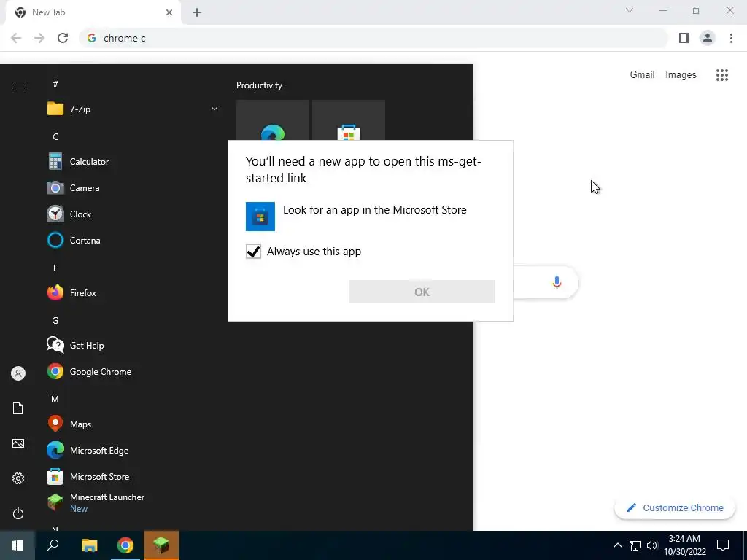Viewport: 747px width, 560px height.
Task: Click the letter F section header
Action: point(55,268)
